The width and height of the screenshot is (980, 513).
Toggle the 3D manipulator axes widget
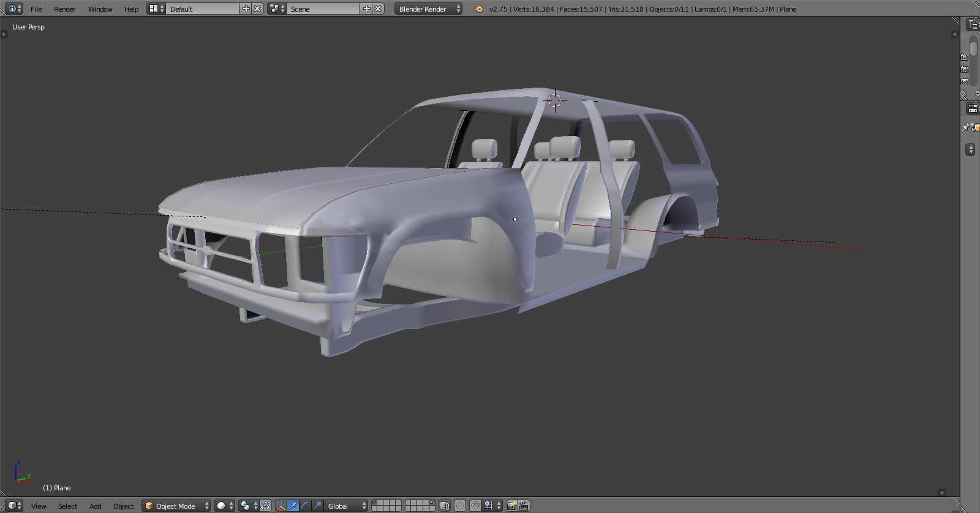tap(281, 506)
